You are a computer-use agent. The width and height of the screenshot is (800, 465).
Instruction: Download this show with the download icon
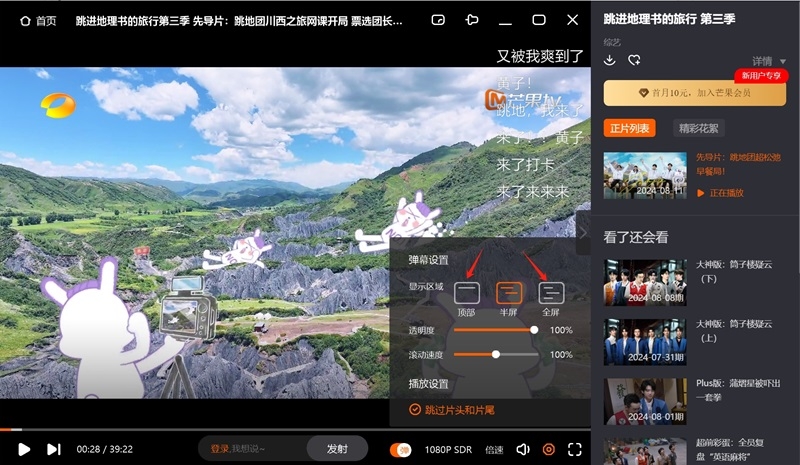tap(609, 60)
